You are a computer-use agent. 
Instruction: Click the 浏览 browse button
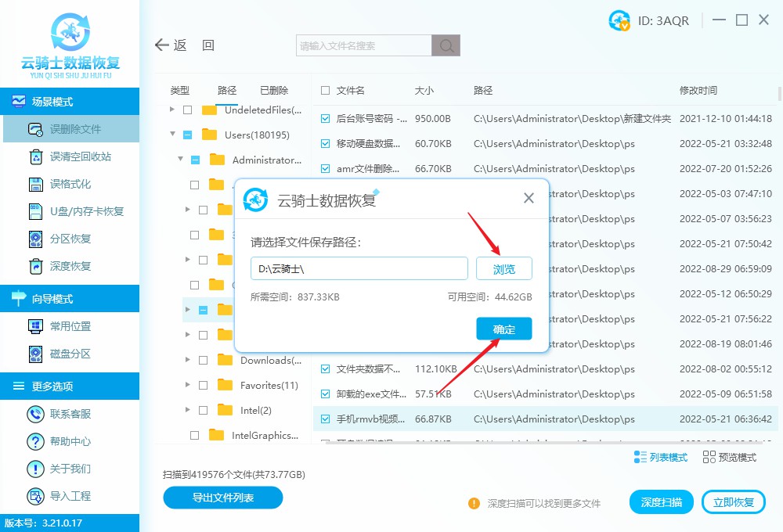(503, 268)
